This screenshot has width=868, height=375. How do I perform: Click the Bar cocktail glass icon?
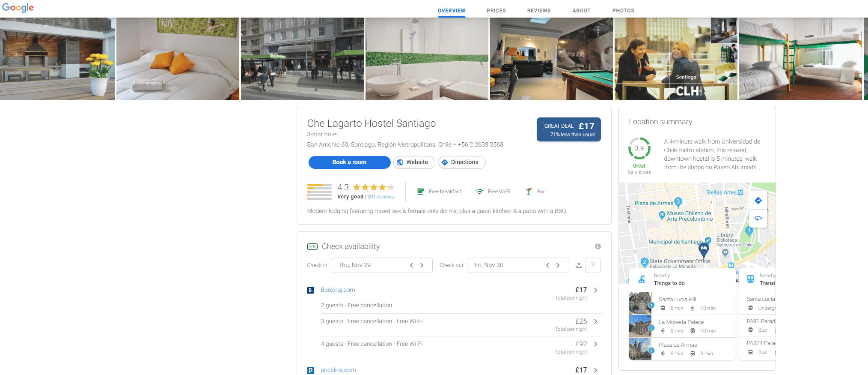pyautogui.click(x=529, y=192)
